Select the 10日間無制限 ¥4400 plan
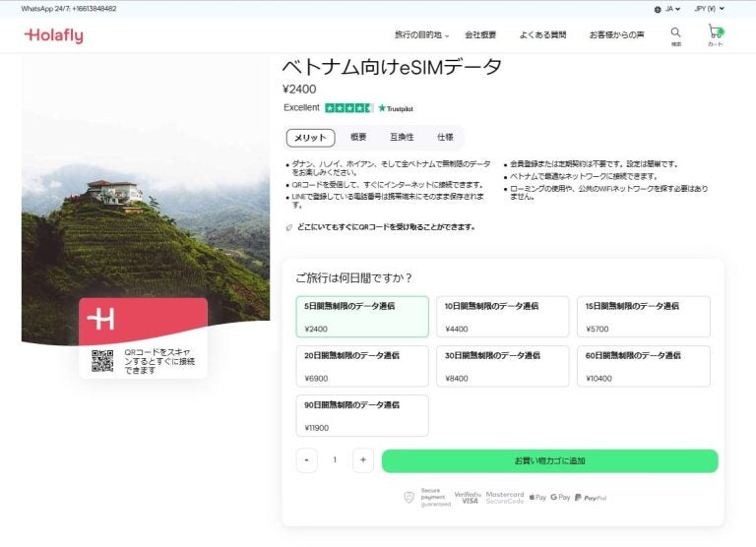756x547 pixels. (503, 317)
